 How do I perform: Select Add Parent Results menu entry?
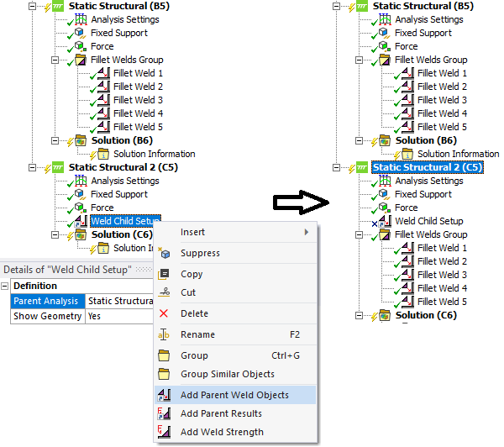tap(221, 413)
